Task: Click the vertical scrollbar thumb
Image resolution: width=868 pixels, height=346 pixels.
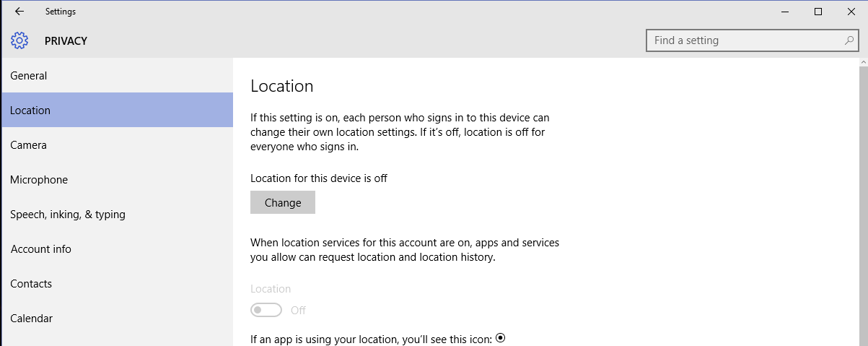Action: [862, 202]
